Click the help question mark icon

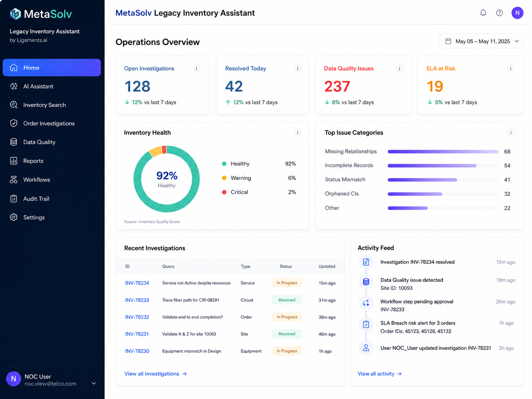pyautogui.click(x=499, y=13)
